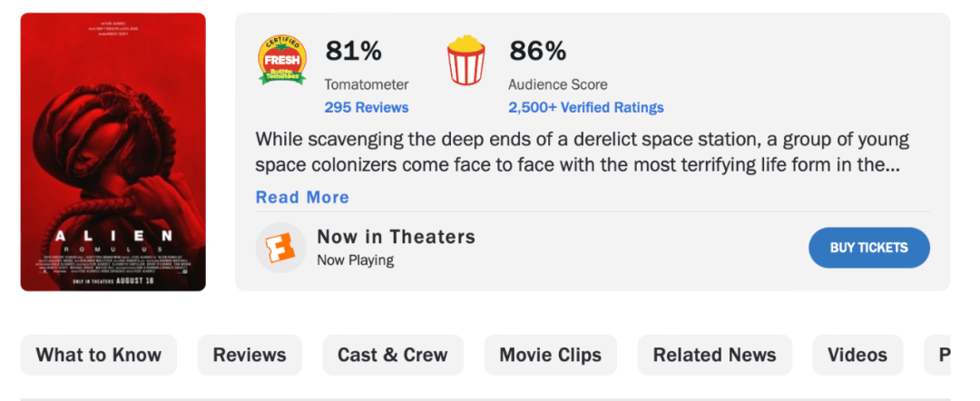Click the orange Fandango logo icon
The width and height of the screenshot is (980, 401).
[280, 248]
